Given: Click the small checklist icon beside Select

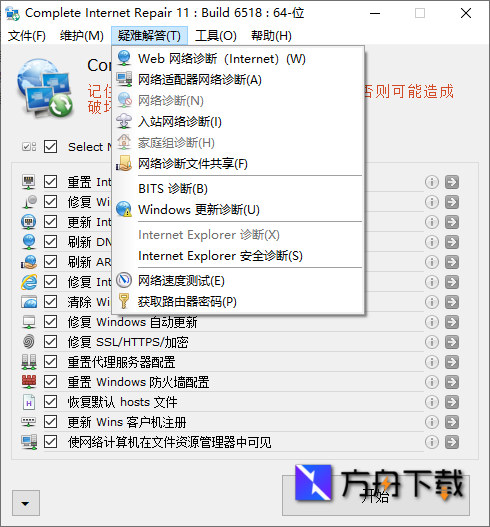Looking at the screenshot, I should (x=29, y=147).
